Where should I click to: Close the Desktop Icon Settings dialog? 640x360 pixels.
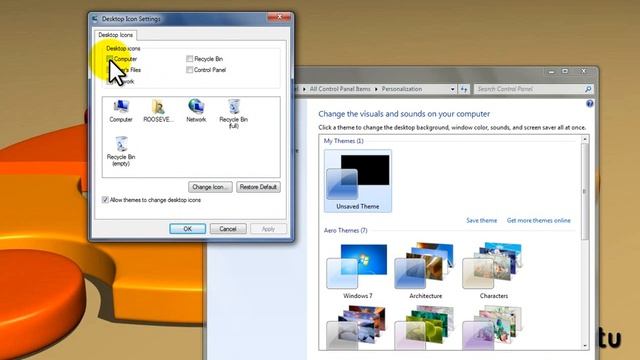(x=279, y=17)
